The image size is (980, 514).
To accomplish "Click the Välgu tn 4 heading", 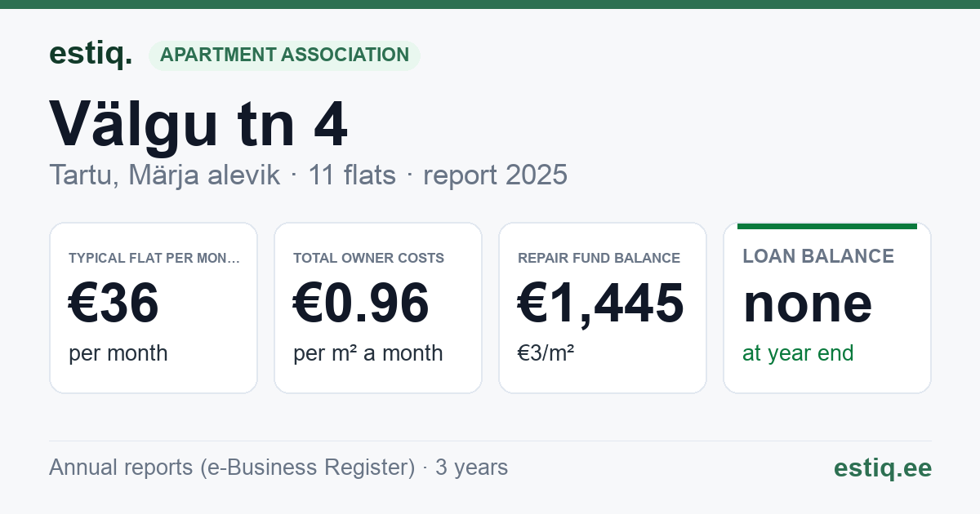I will point(198,124).
